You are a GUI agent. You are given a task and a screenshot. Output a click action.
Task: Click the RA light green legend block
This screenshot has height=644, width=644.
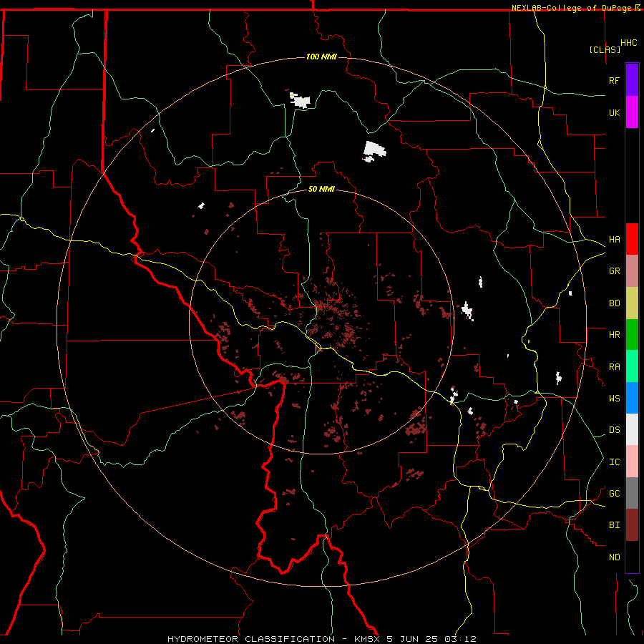tap(632, 366)
